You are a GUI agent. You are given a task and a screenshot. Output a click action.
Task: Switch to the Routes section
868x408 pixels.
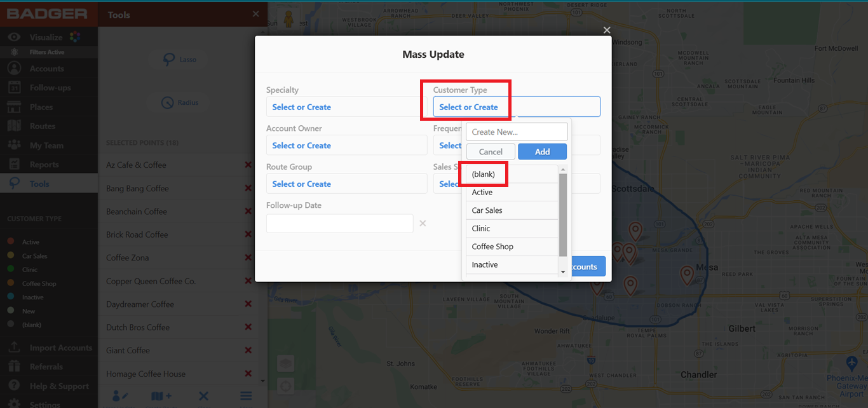tap(14, 125)
